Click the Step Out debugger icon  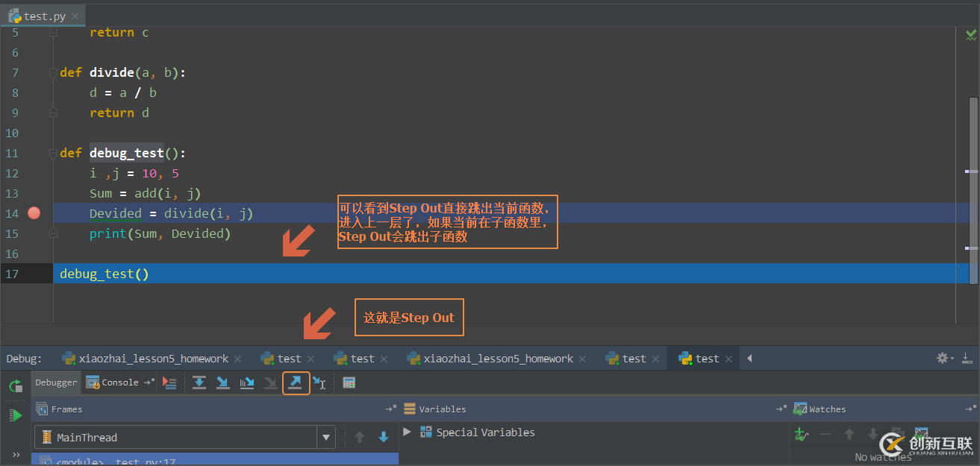296,382
